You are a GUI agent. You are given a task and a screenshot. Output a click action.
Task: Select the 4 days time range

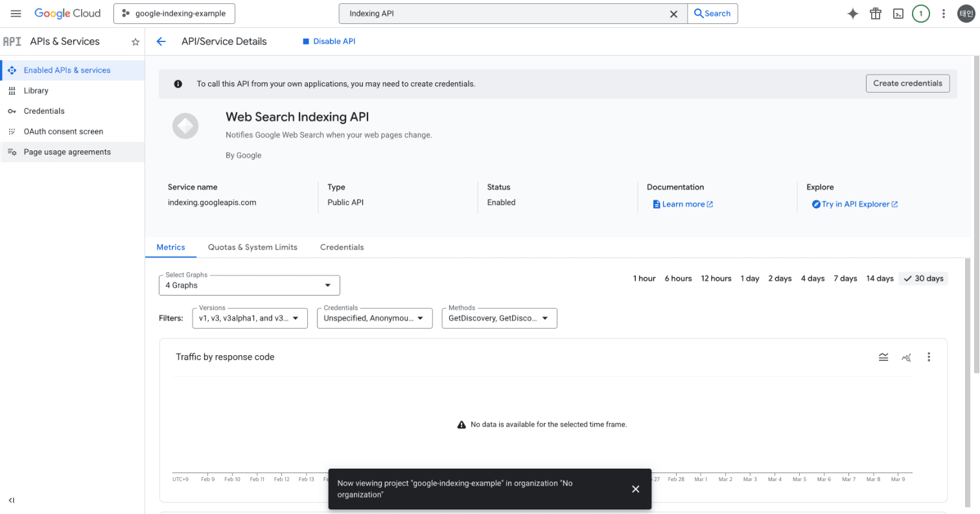[813, 279]
